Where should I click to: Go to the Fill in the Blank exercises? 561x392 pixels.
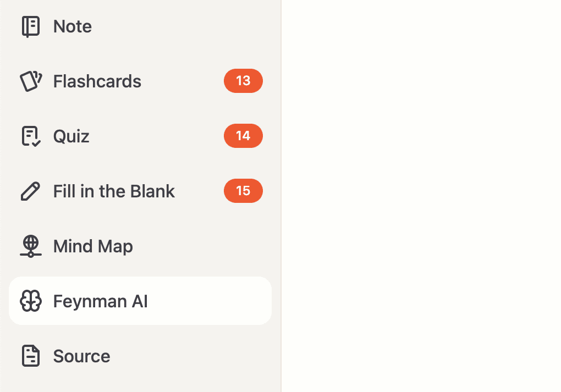[114, 191]
